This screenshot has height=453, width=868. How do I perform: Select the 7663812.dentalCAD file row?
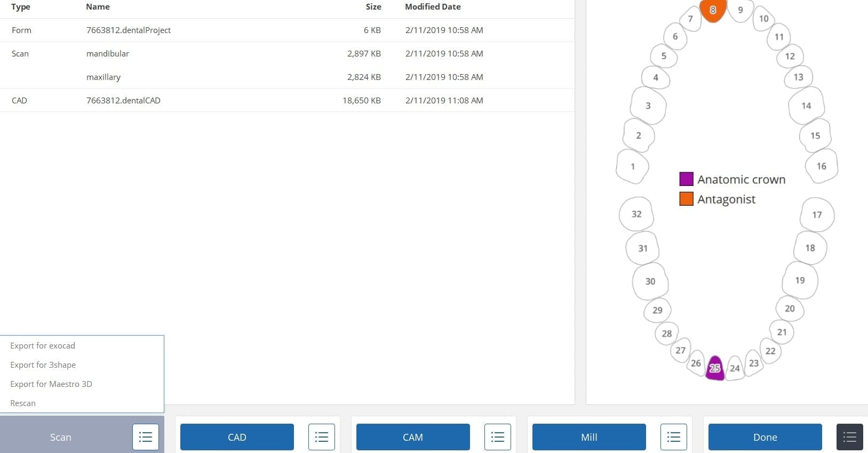(x=123, y=100)
